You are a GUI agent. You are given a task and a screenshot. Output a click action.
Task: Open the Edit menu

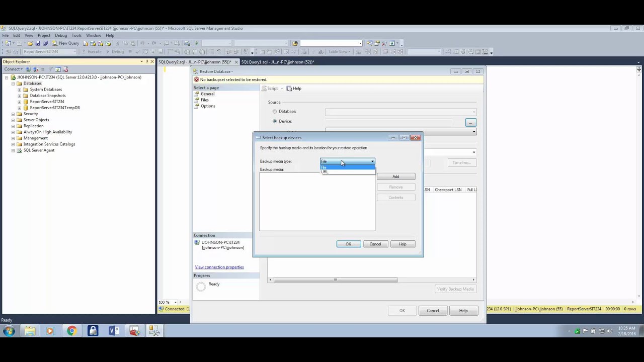click(x=17, y=36)
